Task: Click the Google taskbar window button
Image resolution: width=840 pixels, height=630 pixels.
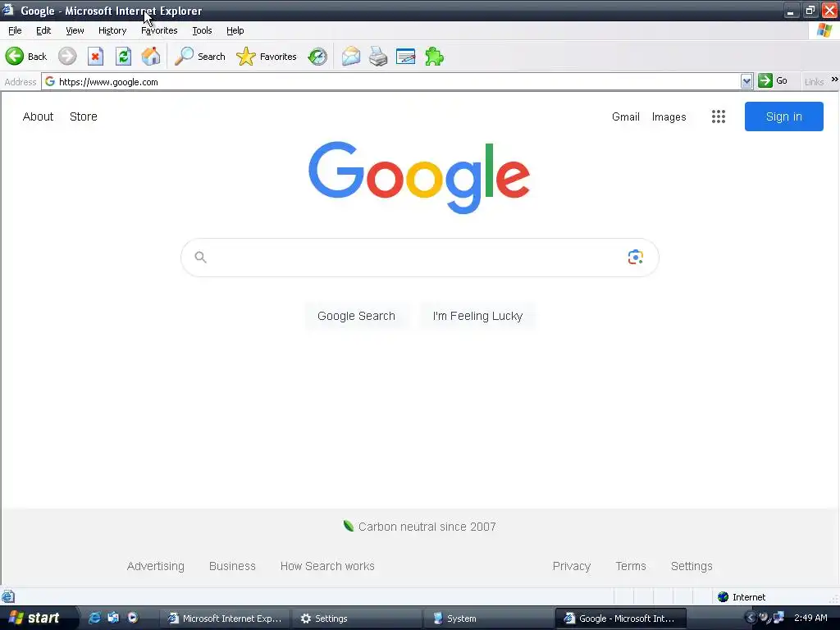Action: point(620,619)
